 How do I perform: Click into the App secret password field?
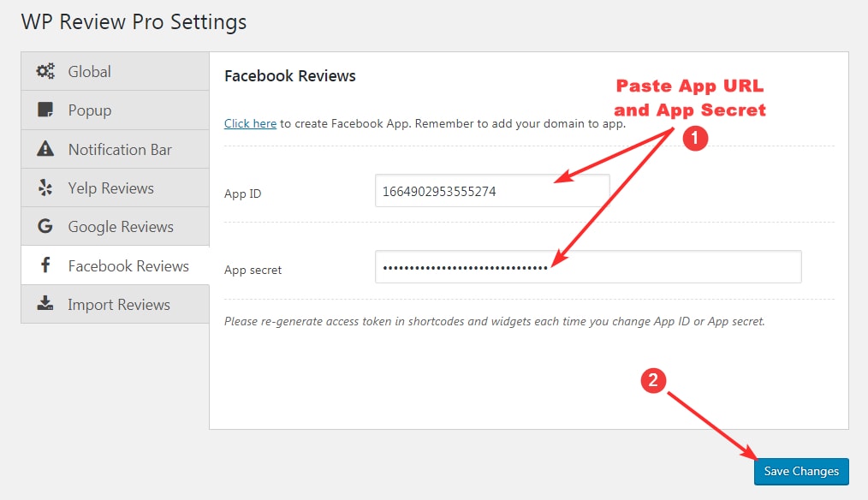pyautogui.click(x=587, y=267)
